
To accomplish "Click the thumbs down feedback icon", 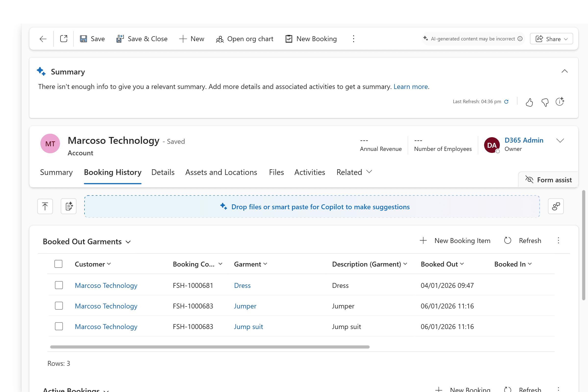I will coord(545,102).
